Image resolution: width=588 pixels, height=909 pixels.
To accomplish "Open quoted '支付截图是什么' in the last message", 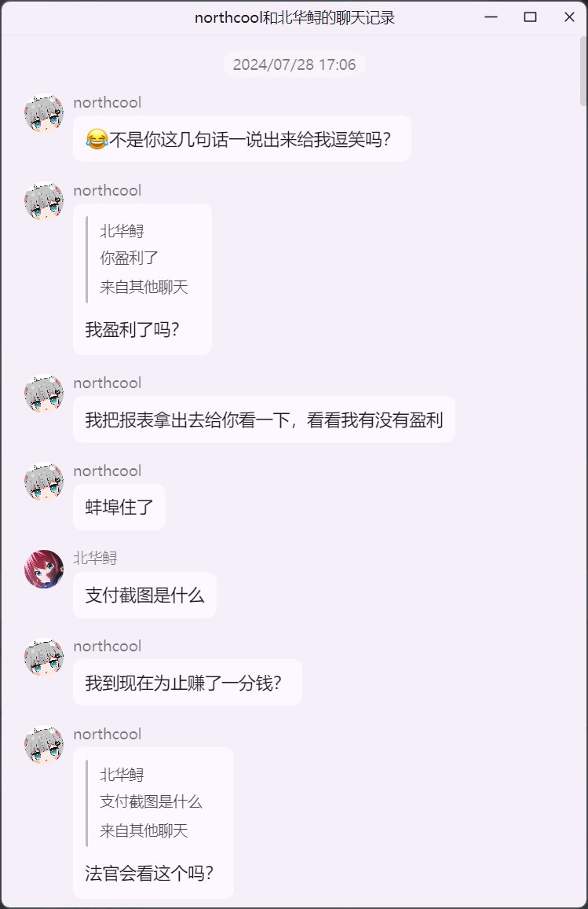I will pos(151,802).
